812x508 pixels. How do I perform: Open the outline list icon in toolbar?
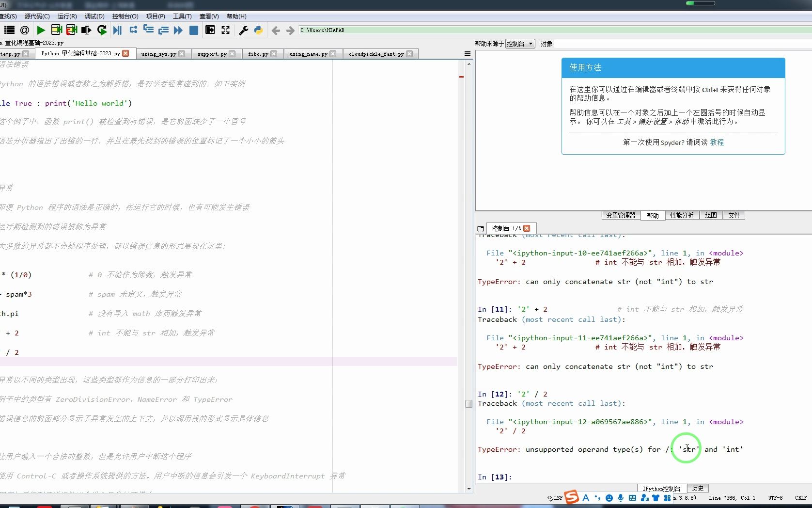10,30
